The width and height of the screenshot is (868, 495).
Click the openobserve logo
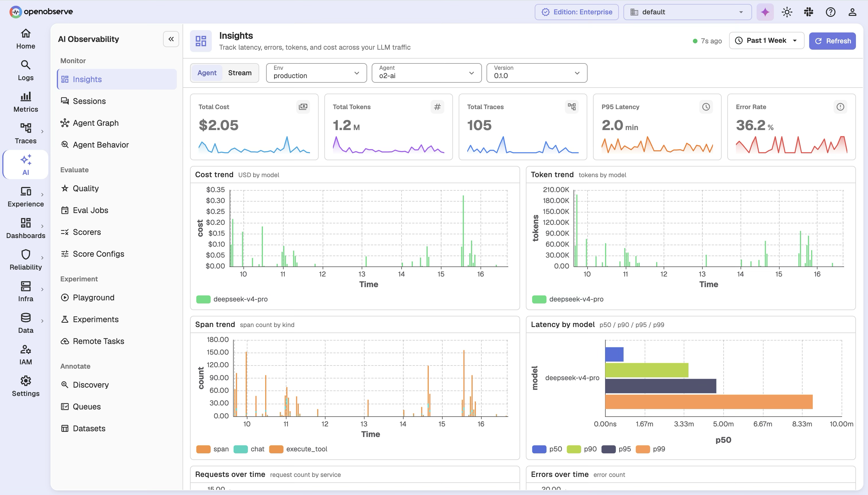[41, 11]
